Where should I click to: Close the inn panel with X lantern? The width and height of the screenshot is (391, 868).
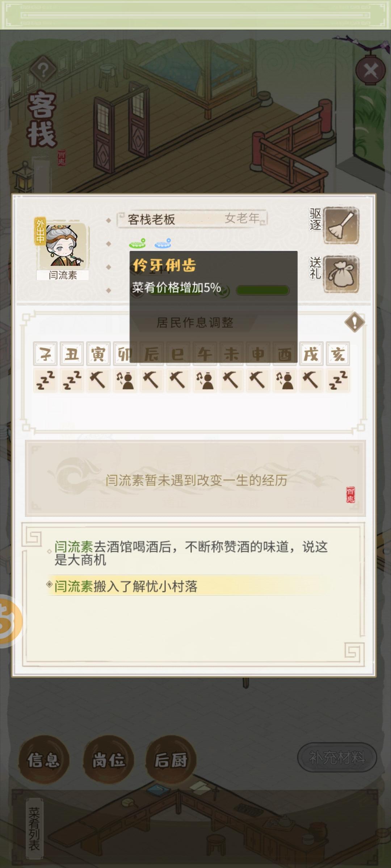coord(371,70)
